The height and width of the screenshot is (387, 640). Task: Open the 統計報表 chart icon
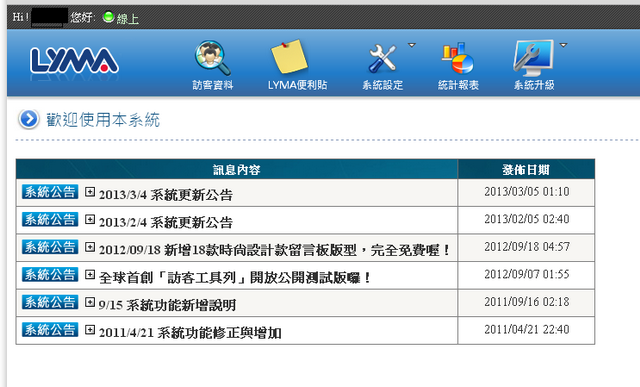click(458, 58)
